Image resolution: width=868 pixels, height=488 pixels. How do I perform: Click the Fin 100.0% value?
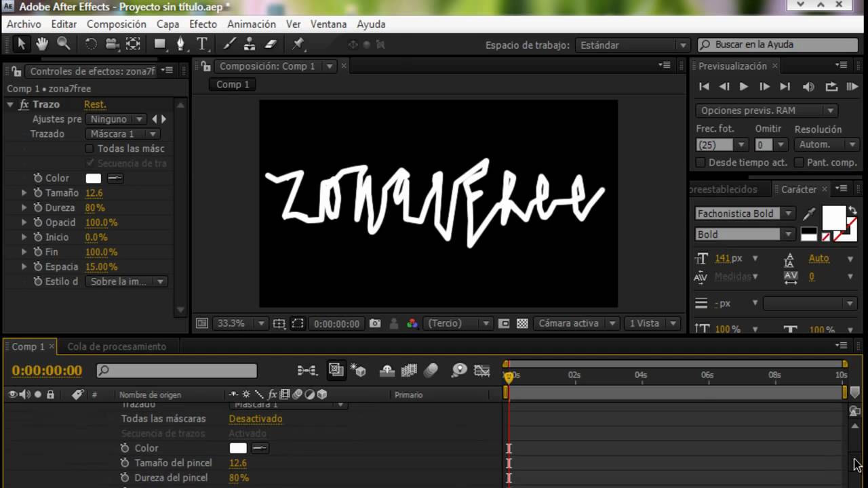pyautogui.click(x=101, y=252)
